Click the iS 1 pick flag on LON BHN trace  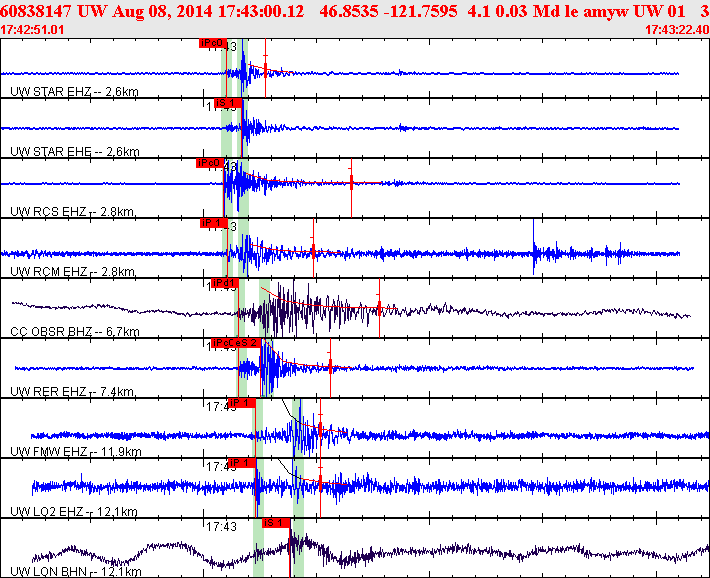tap(276, 523)
